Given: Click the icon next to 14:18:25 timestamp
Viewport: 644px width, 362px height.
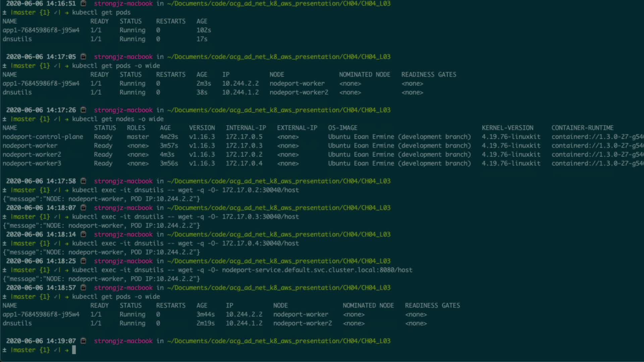Looking at the screenshot, I should tap(84, 261).
